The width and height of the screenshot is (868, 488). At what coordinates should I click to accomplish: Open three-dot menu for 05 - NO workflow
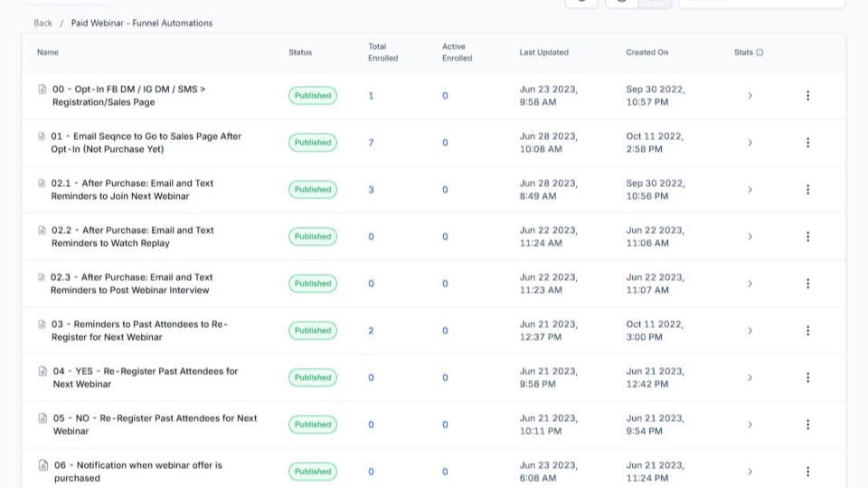click(807, 425)
